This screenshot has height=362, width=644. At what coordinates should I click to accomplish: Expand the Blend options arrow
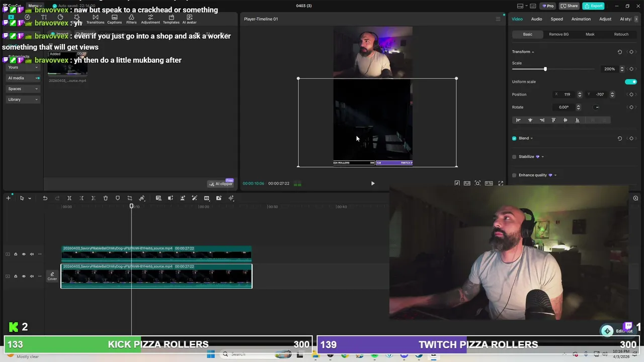click(x=531, y=138)
